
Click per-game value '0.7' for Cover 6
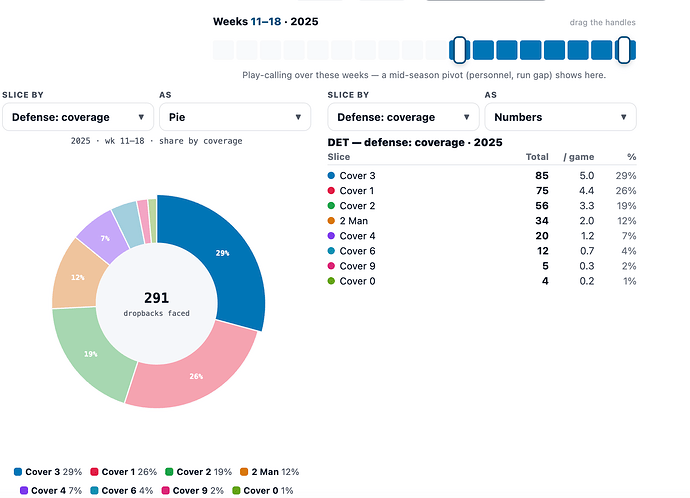pos(587,251)
